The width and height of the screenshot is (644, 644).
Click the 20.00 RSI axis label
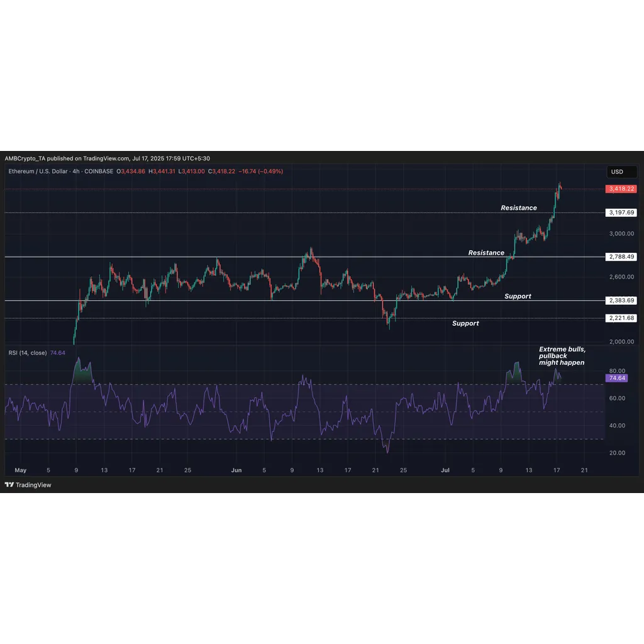tap(617, 453)
